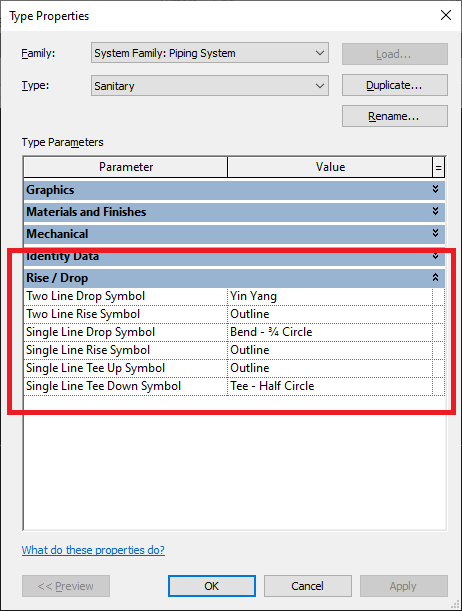The width and height of the screenshot is (462, 611).
Task: Click the Single Line Drop Symbol parameter
Action: click(125, 332)
